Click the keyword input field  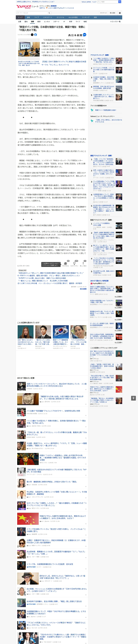(x=32, y=13)
